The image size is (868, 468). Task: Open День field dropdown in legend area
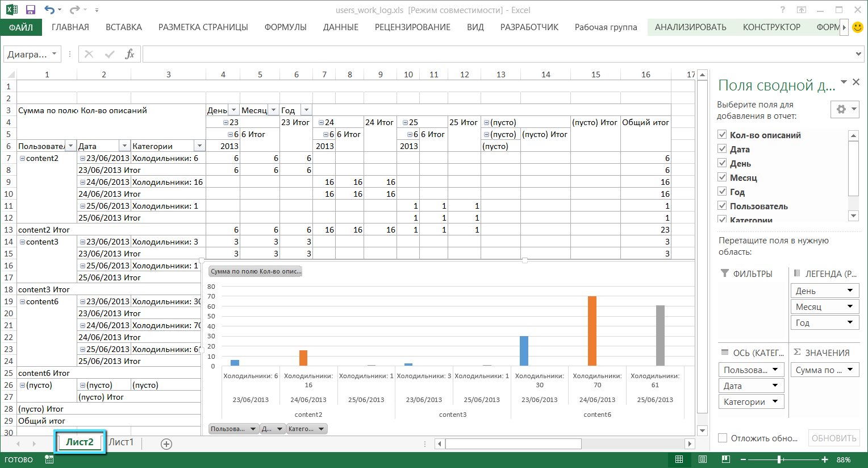[x=850, y=291]
